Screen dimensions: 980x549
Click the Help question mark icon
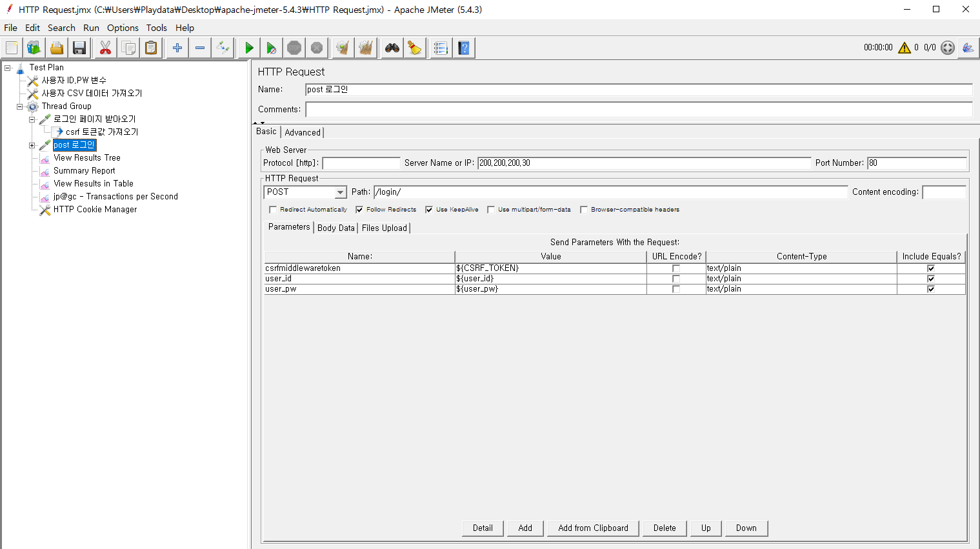[464, 48]
